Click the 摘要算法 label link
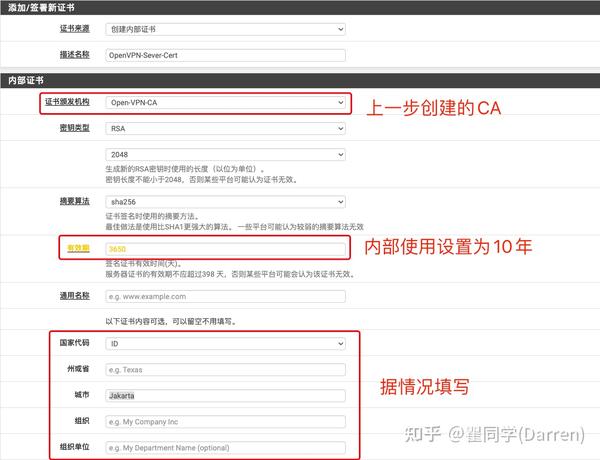Screen dimensions: 600x460 coord(75,201)
